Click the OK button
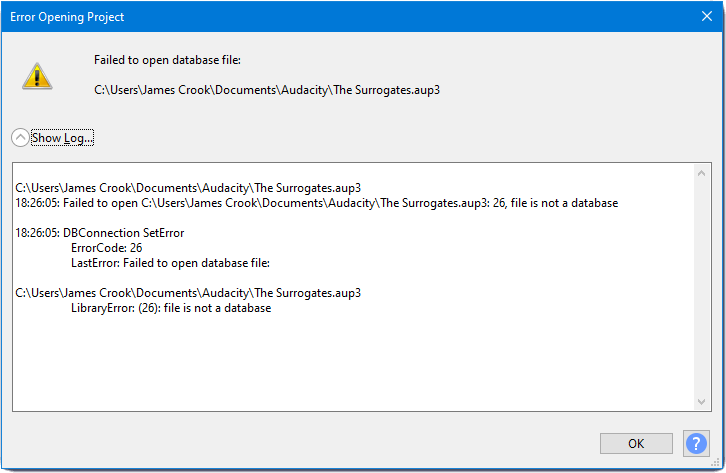Screen dimensions: 726x473 tap(636, 443)
